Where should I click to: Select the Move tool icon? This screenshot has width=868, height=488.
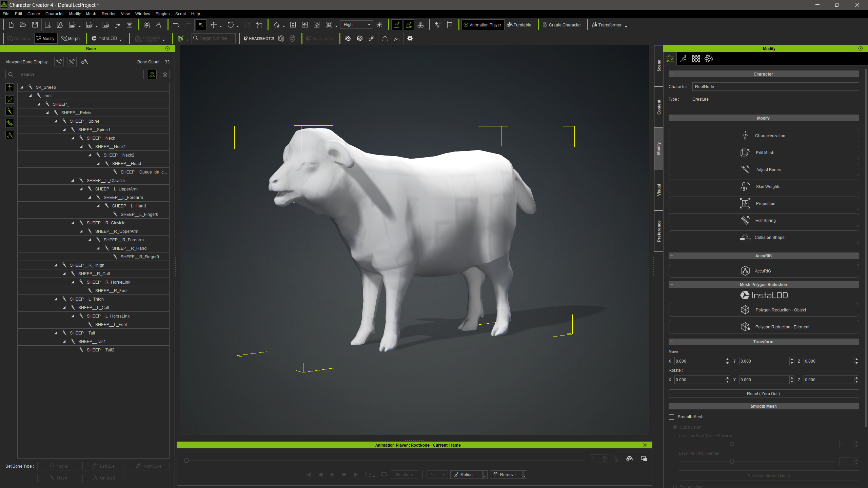214,25
